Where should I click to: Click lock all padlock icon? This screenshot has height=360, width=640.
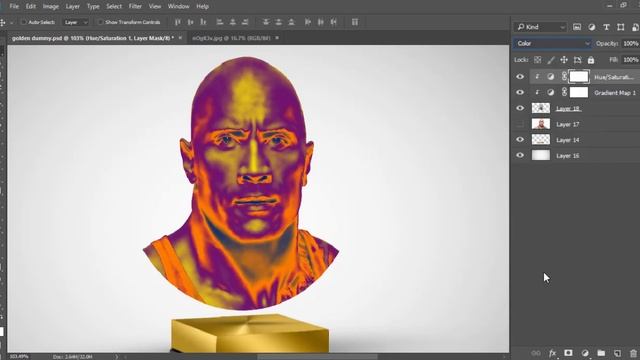click(591, 60)
